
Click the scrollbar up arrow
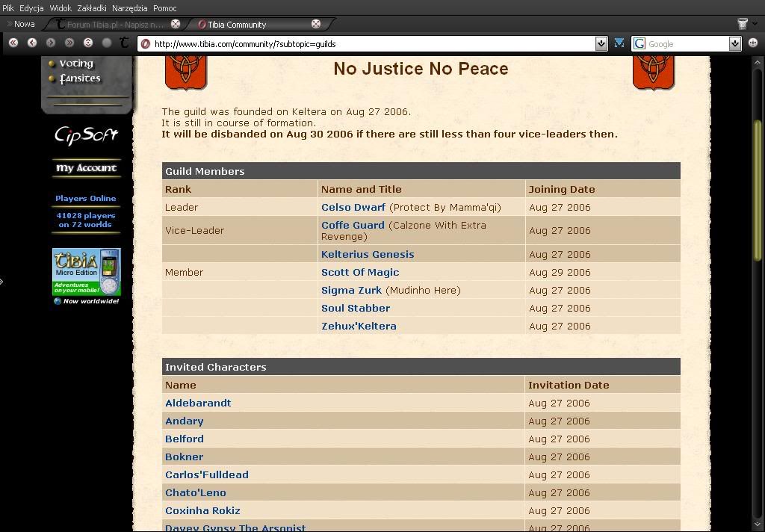(x=758, y=63)
